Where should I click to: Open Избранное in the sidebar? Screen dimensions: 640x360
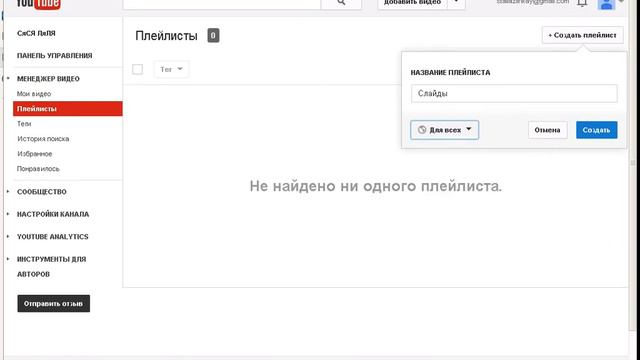(x=34, y=154)
